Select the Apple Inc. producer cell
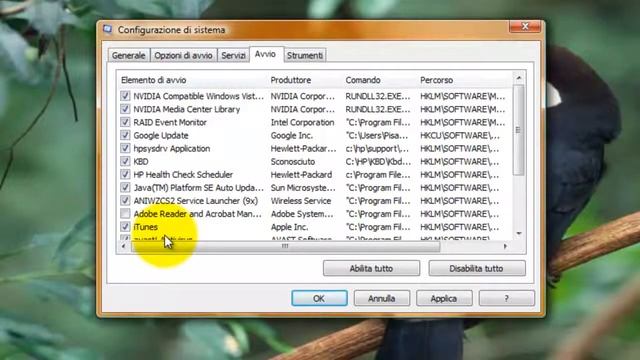This screenshot has height=360, width=640. coord(289,227)
